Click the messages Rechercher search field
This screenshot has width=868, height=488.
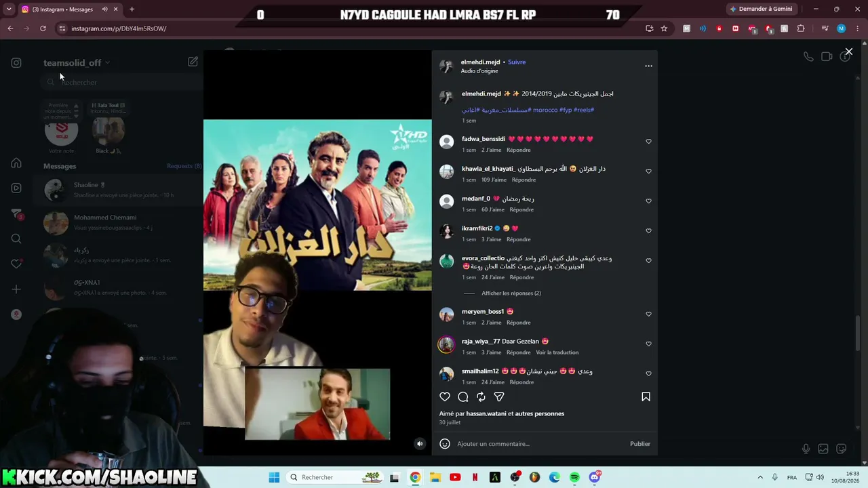[122, 82]
